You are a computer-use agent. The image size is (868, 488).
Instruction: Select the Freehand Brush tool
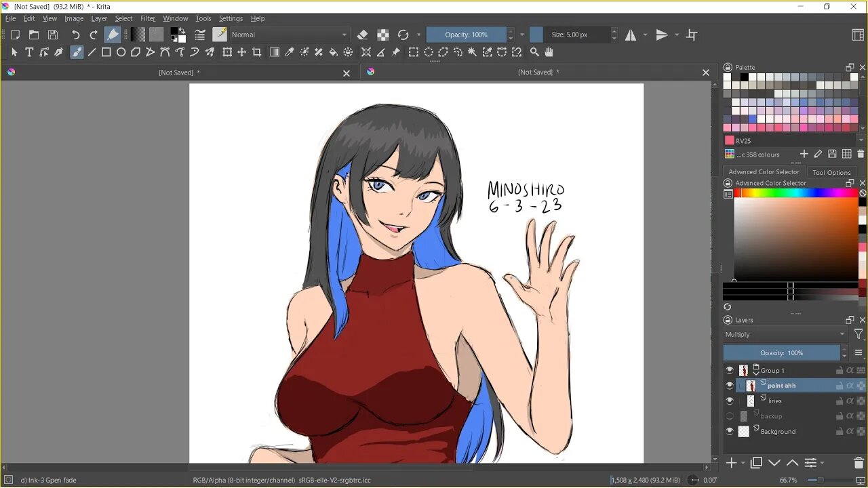(x=77, y=52)
